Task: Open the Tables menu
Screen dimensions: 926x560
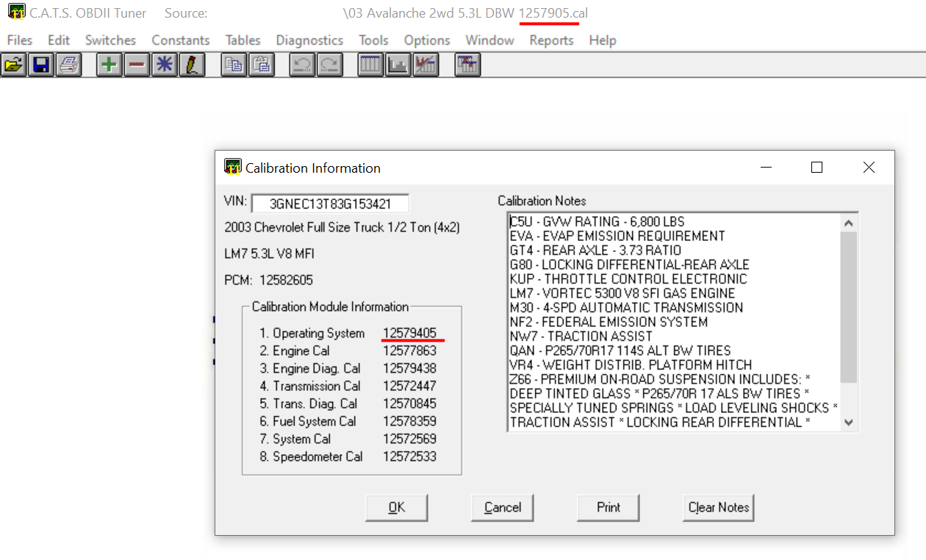Action: coord(243,40)
